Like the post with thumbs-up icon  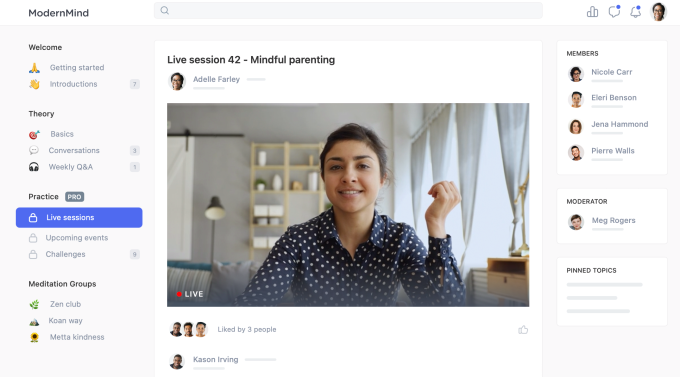[x=523, y=330]
